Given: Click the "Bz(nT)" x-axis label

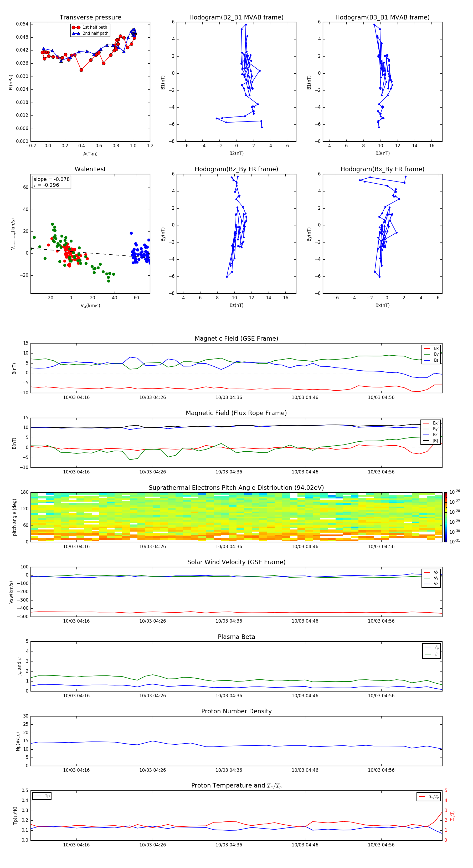Looking at the screenshot, I should pyautogui.click(x=236, y=305).
